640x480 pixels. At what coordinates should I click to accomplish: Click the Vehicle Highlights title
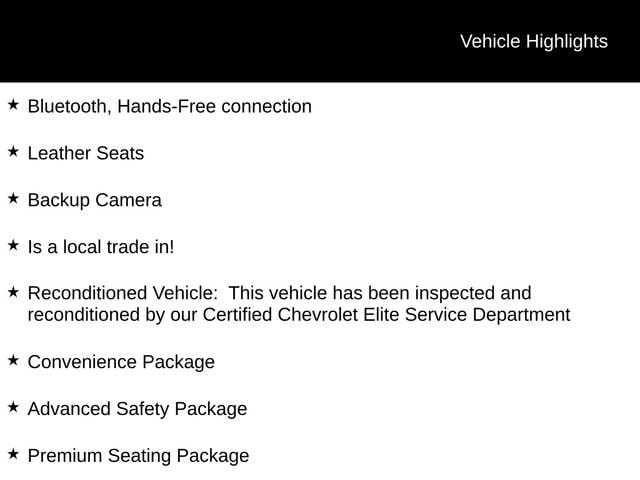[533, 41]
